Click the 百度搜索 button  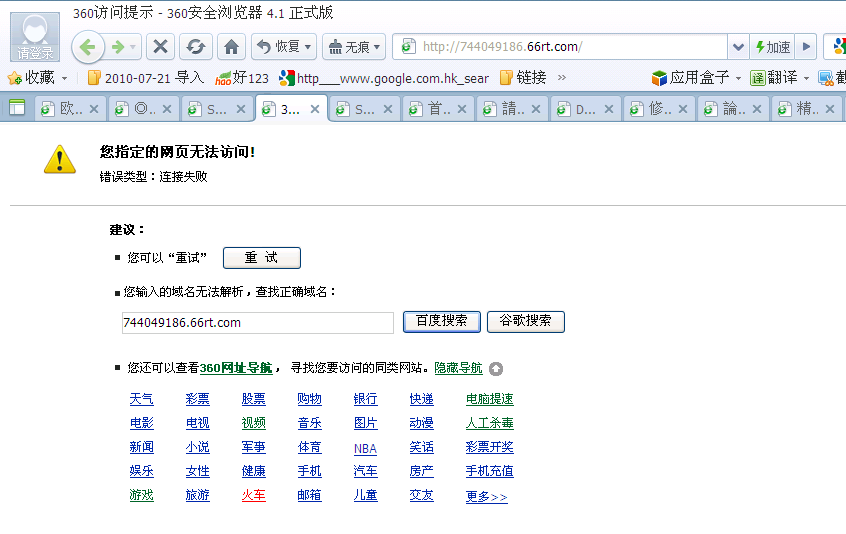coord(442,321)
